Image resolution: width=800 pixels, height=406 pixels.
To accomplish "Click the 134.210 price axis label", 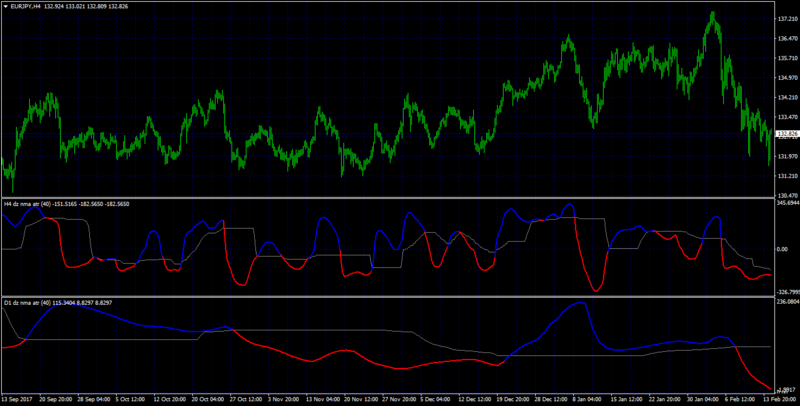I will [788, 97].
